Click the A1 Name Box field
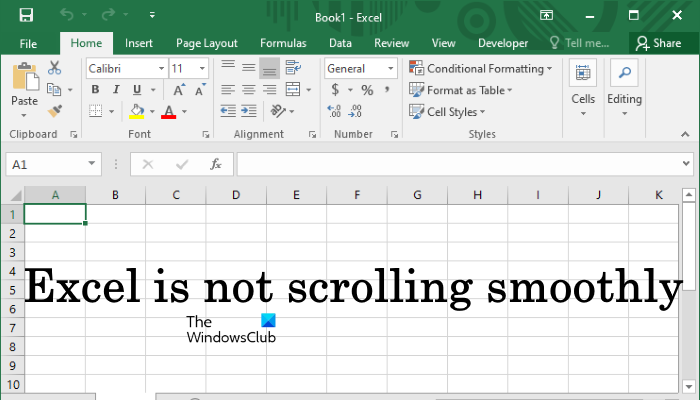 click(x=45, y=164)
